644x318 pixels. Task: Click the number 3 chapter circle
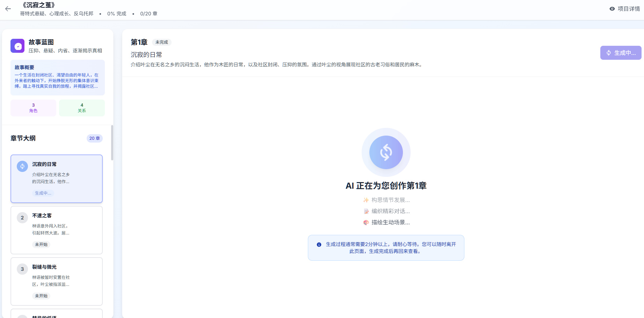pos(22,269)
